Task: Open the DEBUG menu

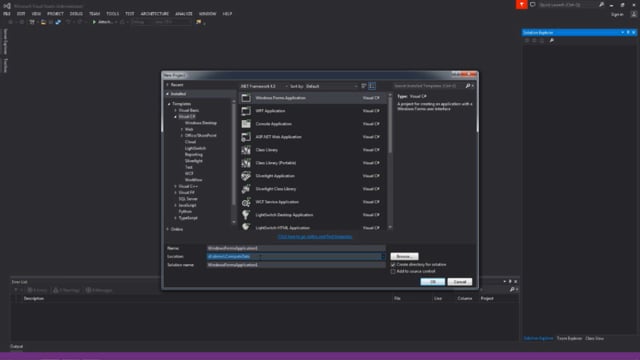Action: tap(76, 14)
